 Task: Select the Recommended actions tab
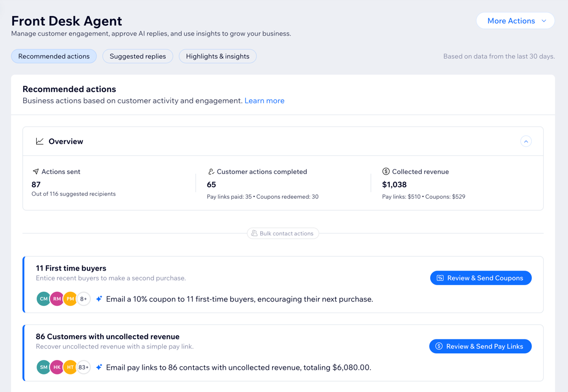54,56
